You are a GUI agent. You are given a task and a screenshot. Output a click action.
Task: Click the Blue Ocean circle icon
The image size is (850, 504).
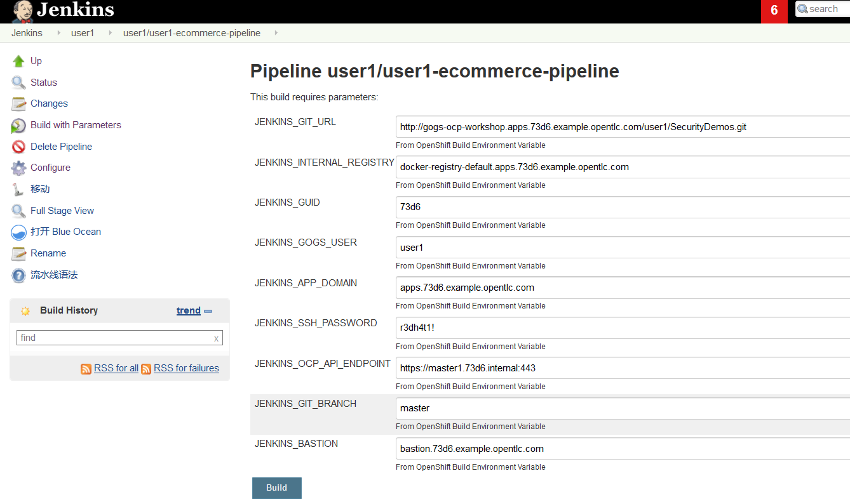(x=18, y=232)
